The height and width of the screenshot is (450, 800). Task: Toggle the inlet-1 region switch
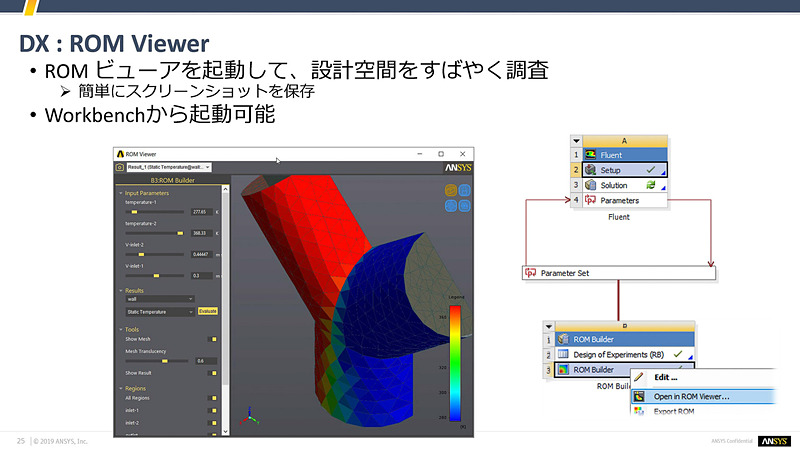[x=213, y=411]
